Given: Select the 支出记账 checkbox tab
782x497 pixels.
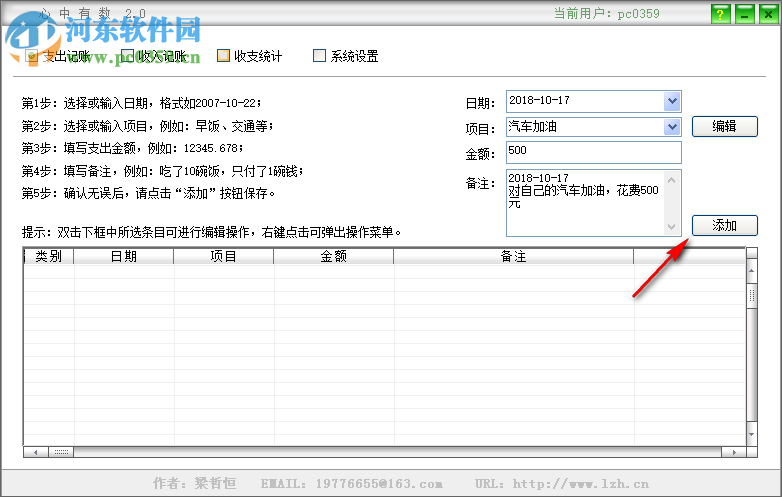Looking at the screenshot, I should [57, 56].
